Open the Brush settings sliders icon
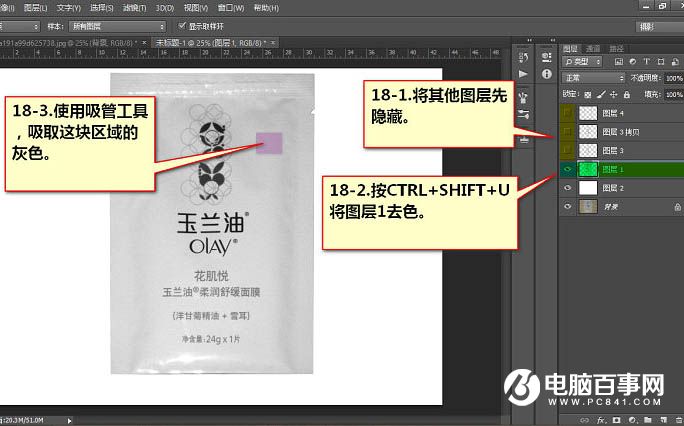684x426 pixels. [x=523, y=114]
